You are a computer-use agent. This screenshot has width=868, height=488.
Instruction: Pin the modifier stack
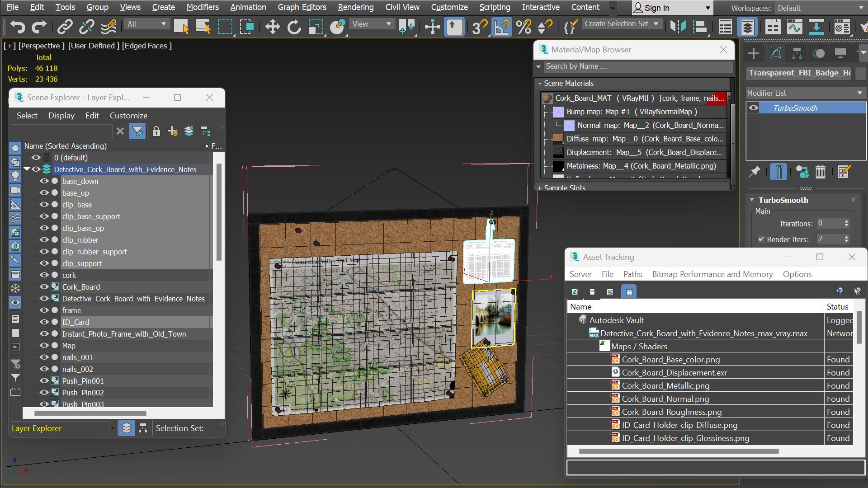tap(755, 172)
